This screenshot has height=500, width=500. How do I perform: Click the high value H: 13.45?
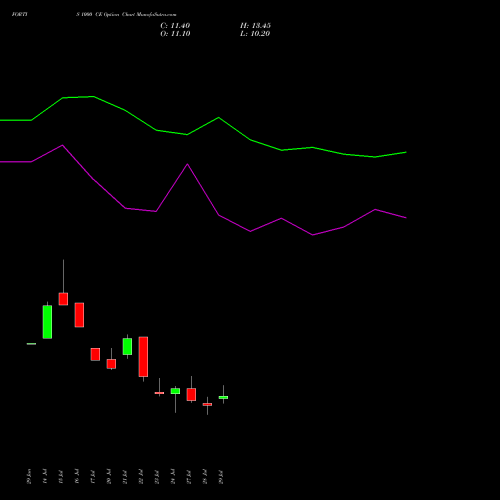click(255, 26)
